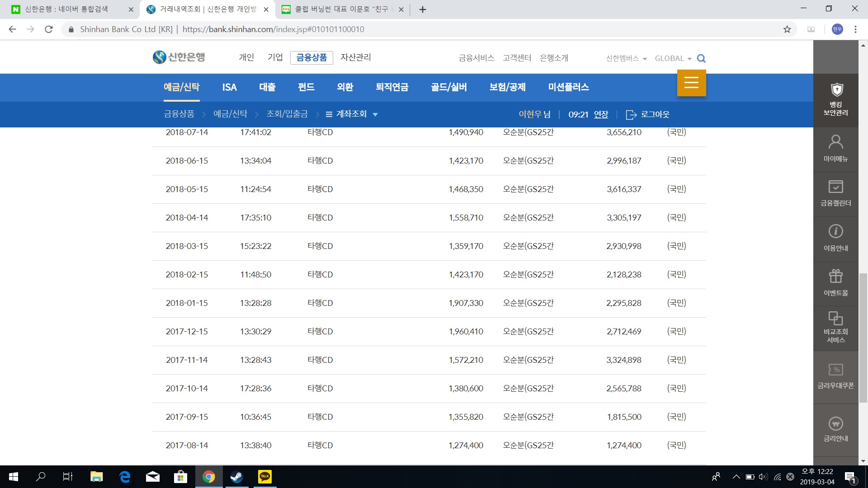Click 연장 session extend link
This screenshot has width=868, height=488.
(x=601, y=115)
